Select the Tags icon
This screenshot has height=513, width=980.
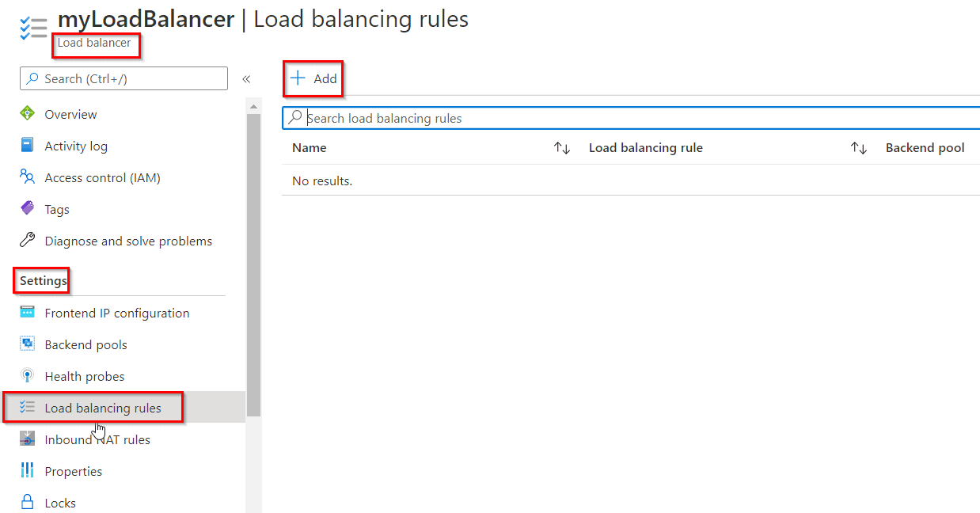27,208
